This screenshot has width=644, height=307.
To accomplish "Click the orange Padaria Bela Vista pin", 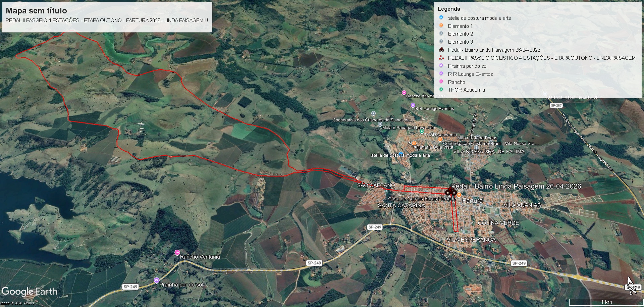I will click(414, 144).
